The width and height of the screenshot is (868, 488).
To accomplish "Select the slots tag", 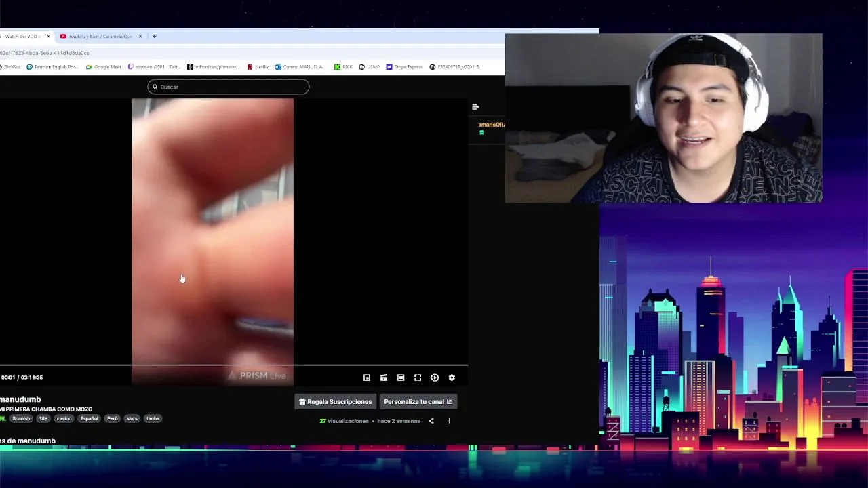I will tap(132, 418).
